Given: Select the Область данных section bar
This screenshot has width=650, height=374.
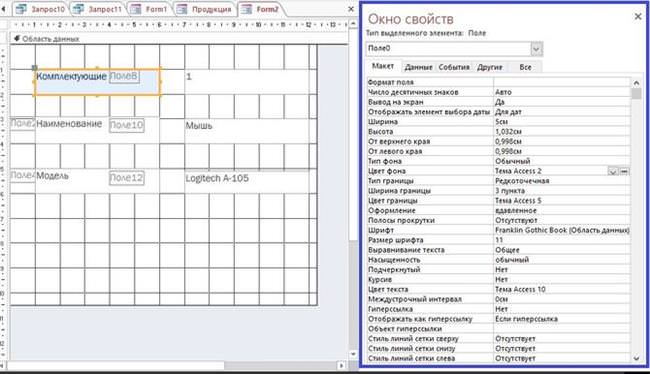Looking at the screenshot, I should tap(178, 39).
